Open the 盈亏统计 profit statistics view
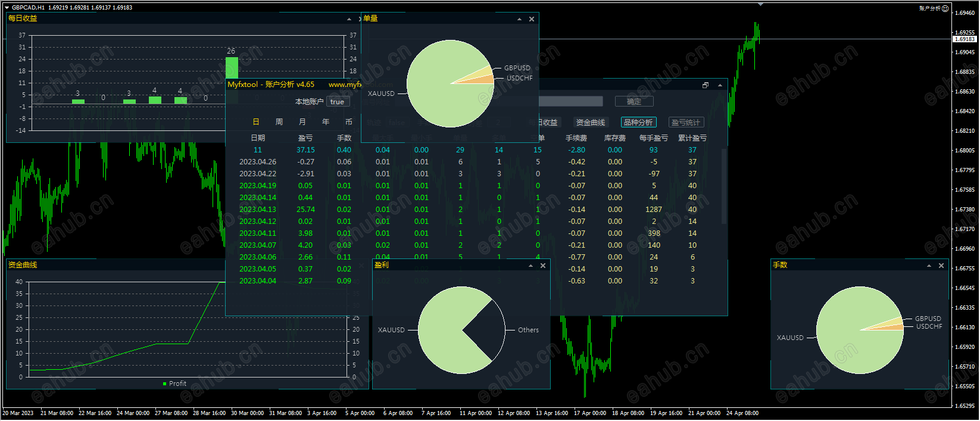Screen dimensions: 980x421 pyautogui.click(x=686, y=123)
